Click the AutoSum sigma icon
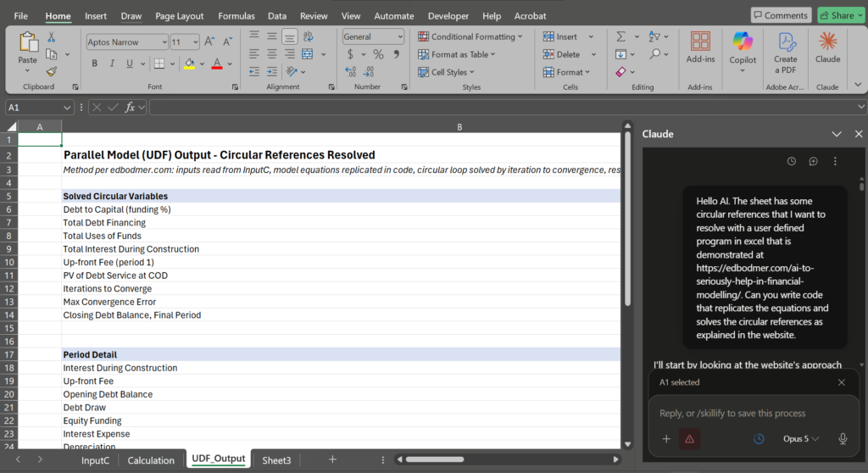Image resolution: width=868 pixels, height=473 pixels. pos(621,36)
